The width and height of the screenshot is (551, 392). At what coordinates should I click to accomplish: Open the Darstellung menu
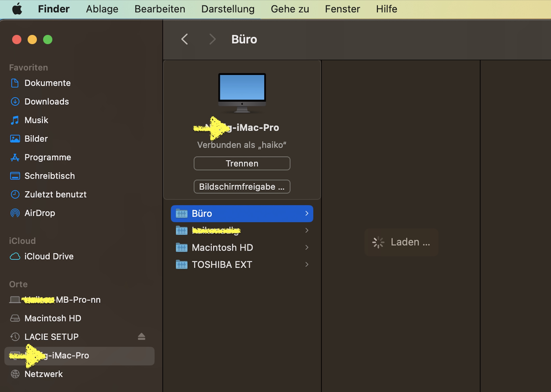(x=228, y=9)
